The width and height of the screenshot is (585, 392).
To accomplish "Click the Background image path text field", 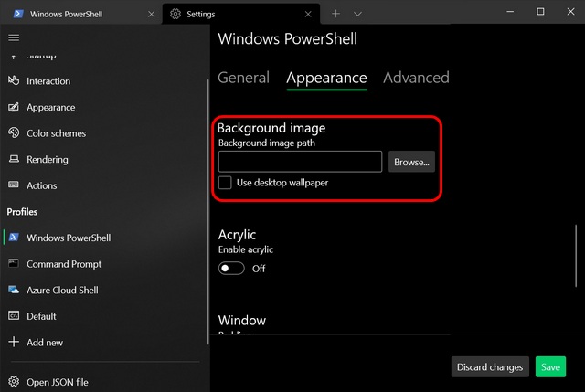I will 300,162.
